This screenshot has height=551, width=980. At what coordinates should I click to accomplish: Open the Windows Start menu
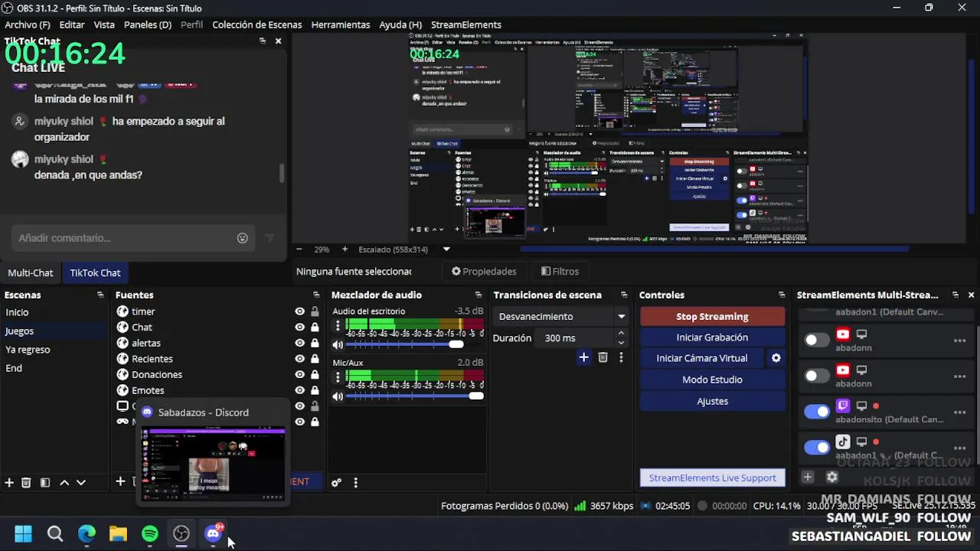(24, 533)
